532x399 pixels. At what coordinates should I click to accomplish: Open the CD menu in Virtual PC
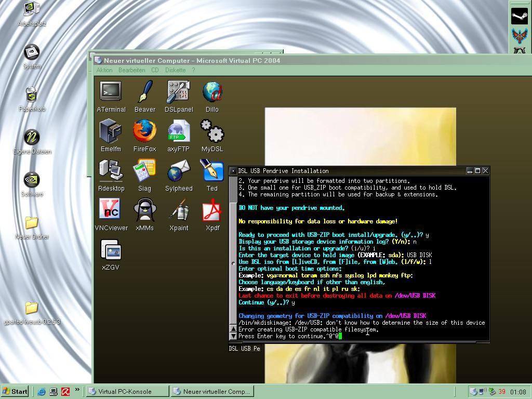155,70
